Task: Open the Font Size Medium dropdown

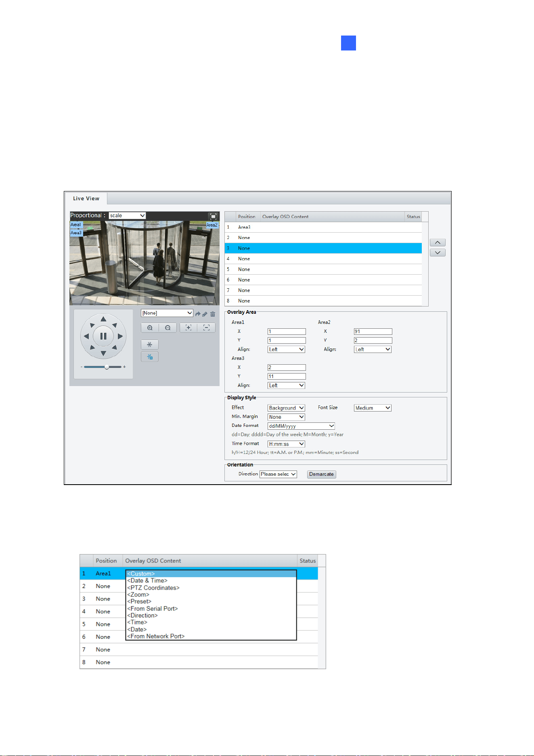Action: click(x=373, y=408)
